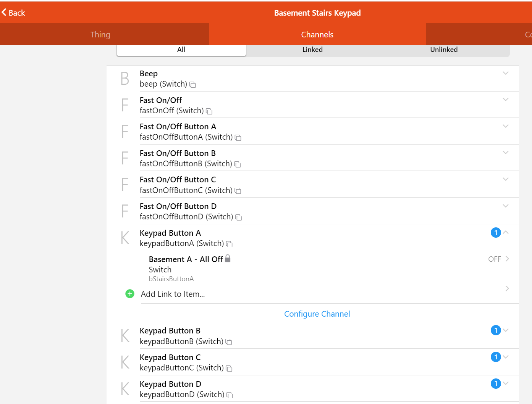Show All channels filter
532x404 pixels.
181,50
